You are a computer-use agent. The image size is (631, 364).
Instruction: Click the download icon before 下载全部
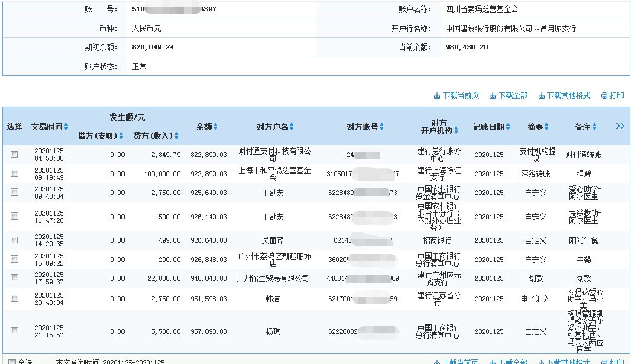click(x=493, y=96)
